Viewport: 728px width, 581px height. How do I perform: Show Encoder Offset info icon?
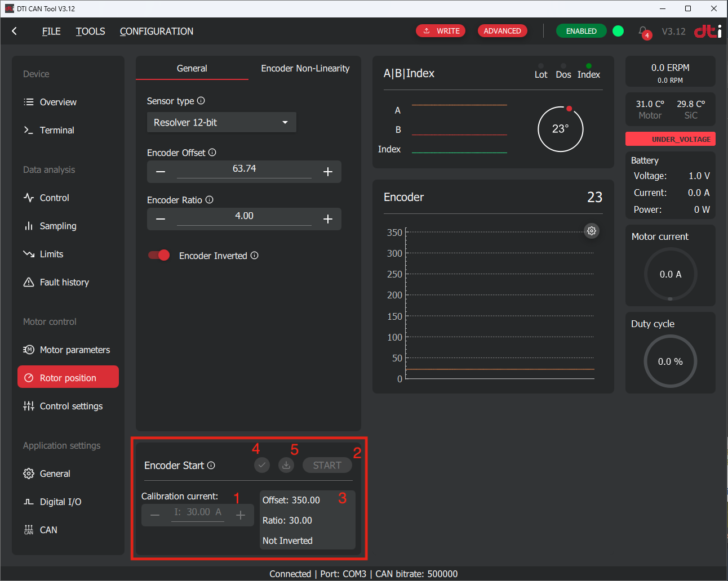[x=212, y=153]
